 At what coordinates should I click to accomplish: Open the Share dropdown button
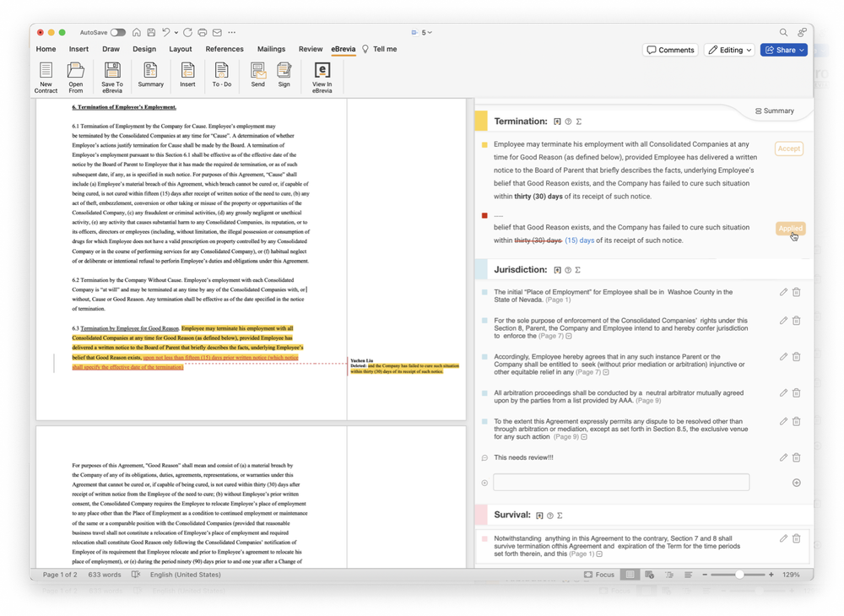[784, 50]
